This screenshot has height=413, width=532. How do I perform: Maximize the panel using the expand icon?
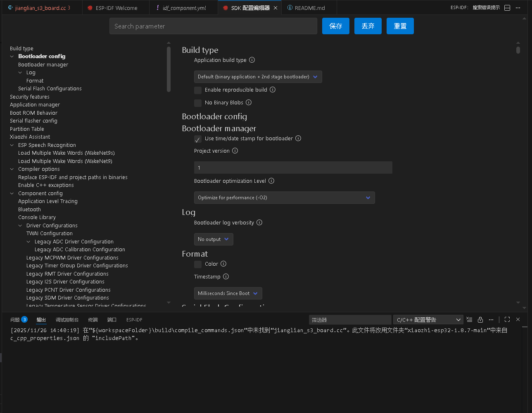click(507, 319)
